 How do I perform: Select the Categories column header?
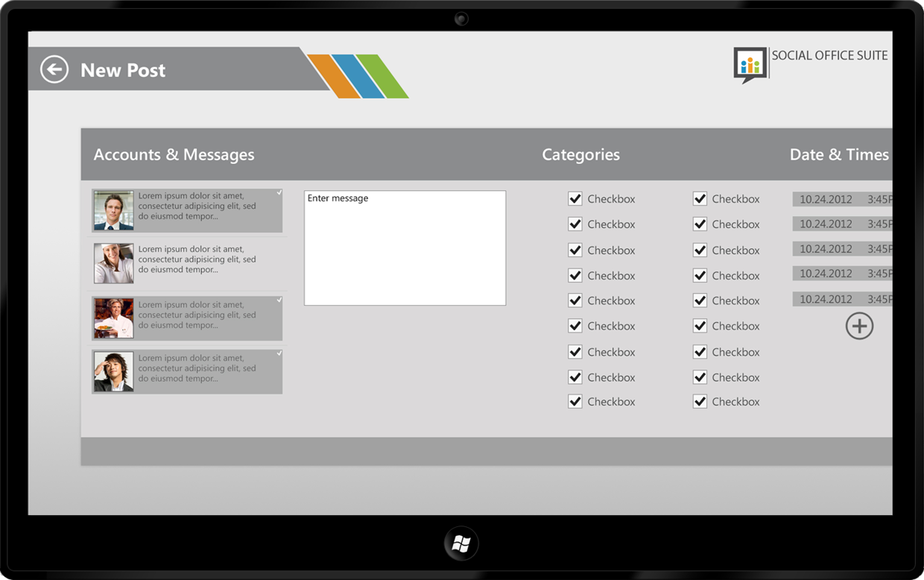click(581, 154)
